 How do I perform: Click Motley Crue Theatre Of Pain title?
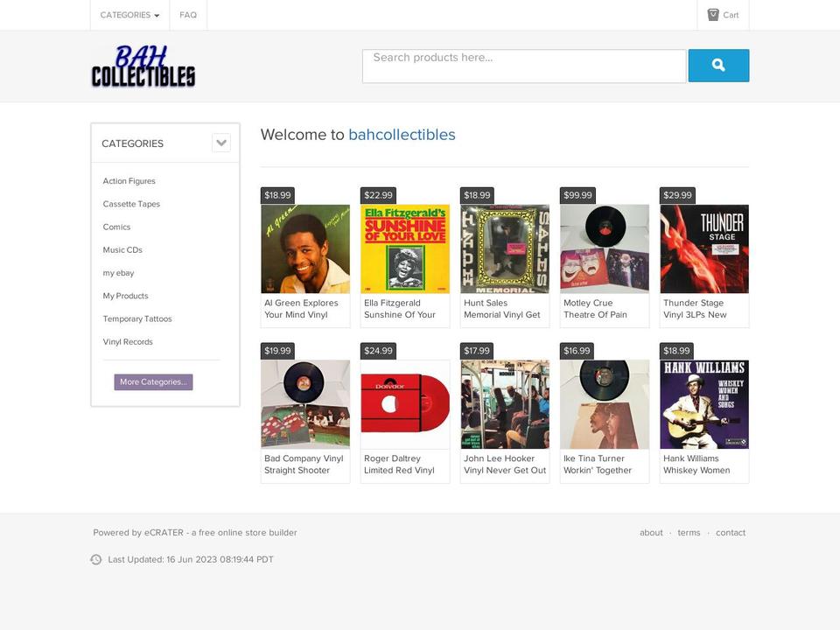coord(595,309)
